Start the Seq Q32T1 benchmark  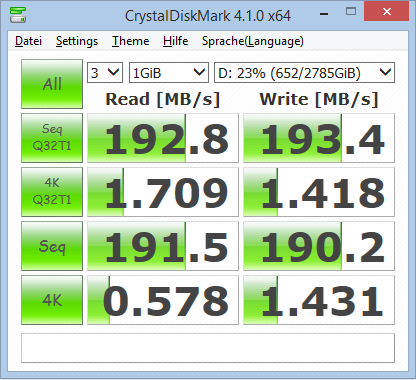click(52, 138)
